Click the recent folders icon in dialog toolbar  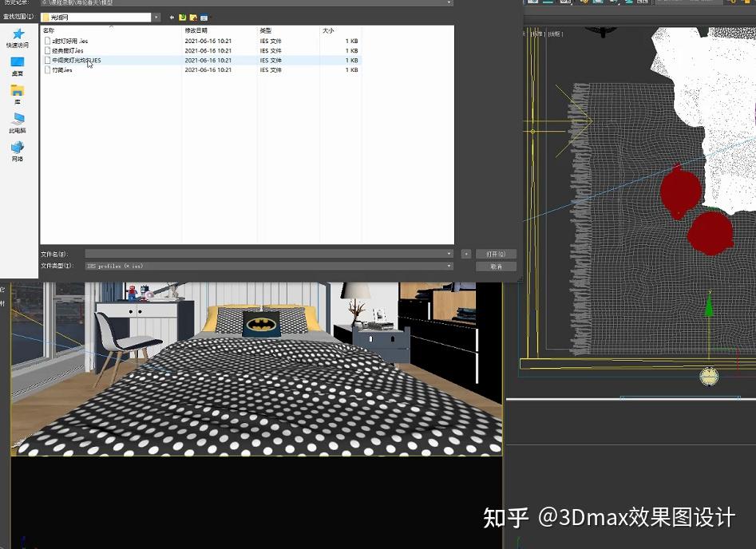tap(181, 16)
